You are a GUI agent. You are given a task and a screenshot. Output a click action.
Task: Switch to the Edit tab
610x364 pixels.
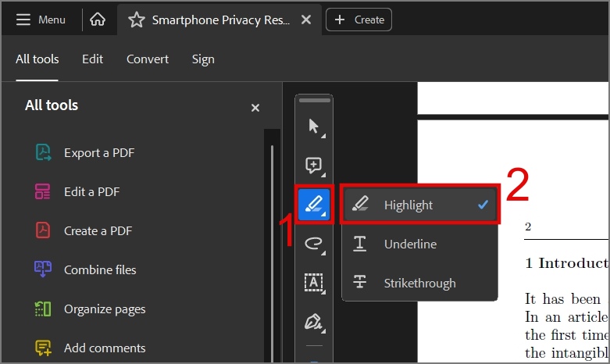pyautogui.click(x=93, y=59)
